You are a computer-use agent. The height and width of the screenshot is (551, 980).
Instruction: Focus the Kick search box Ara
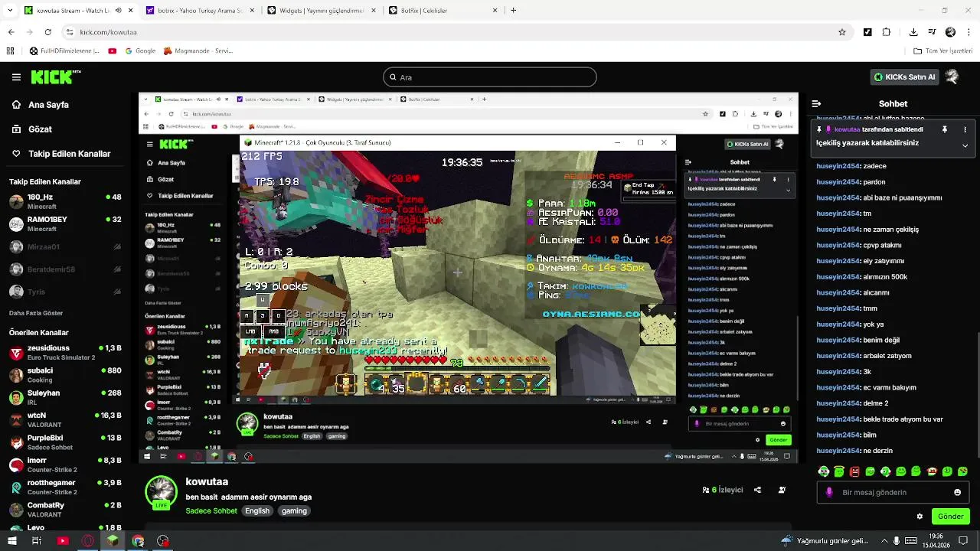click(490, 77)
